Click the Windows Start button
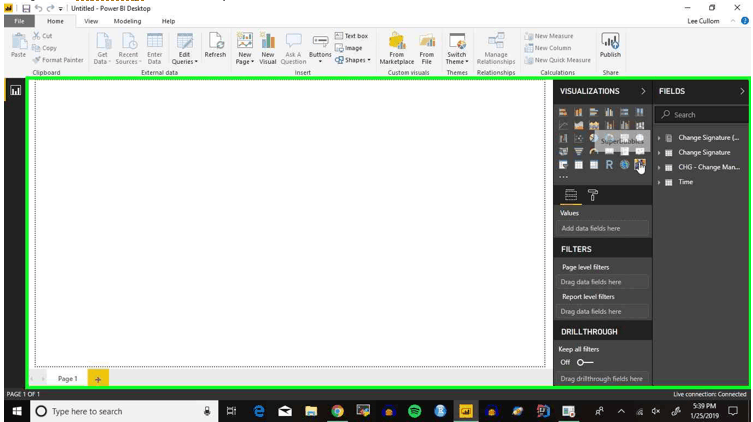Image resolution: width=753 pixels, height=422 pixels. pyautogui.click(x=17, y=411)
